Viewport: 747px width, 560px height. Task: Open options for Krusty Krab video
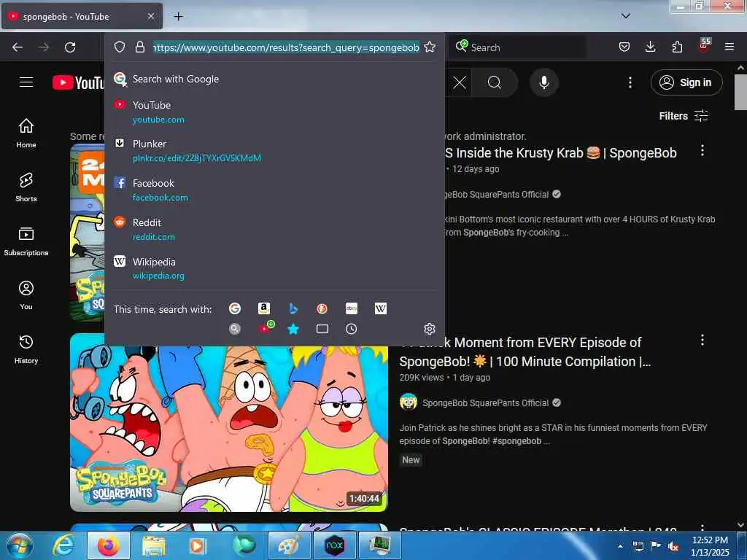pyautogui.click(x=703, y=150)
